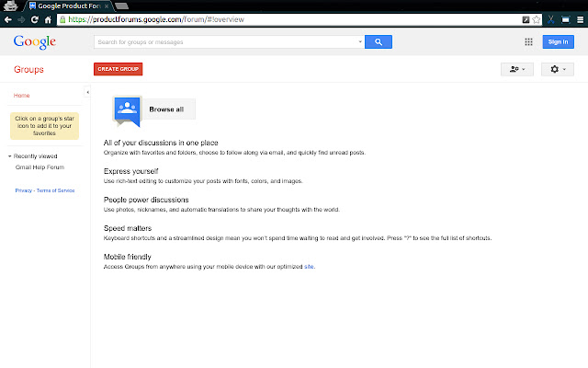588x368 pixels.
Task: Click the scissors extension icon
Action: pos(550,19)
